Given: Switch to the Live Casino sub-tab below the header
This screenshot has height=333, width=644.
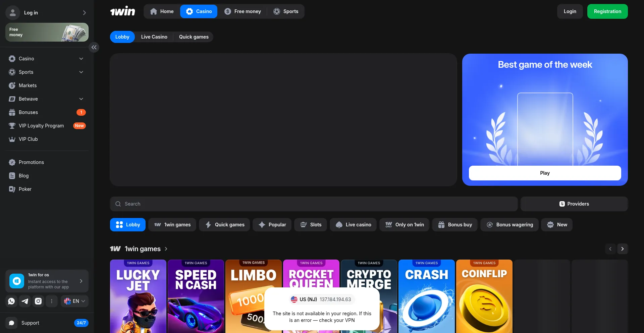Looking at the screenshot, I should tap(154, 37).
